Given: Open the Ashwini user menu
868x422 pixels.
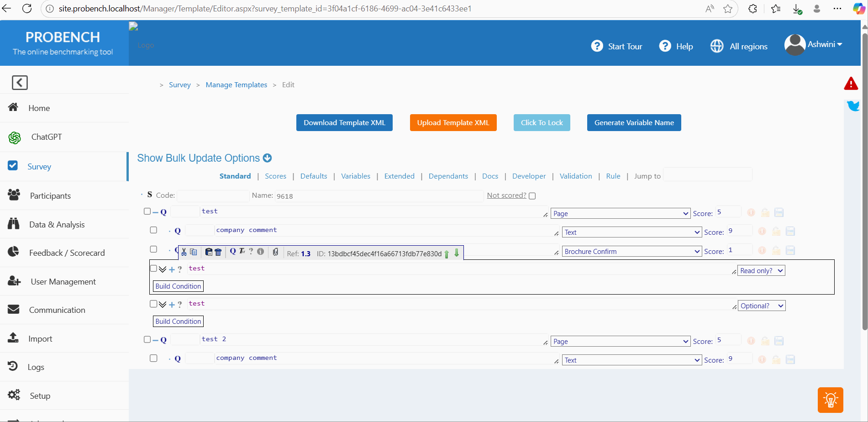Looking at the screenshot, I should [825, 44].
